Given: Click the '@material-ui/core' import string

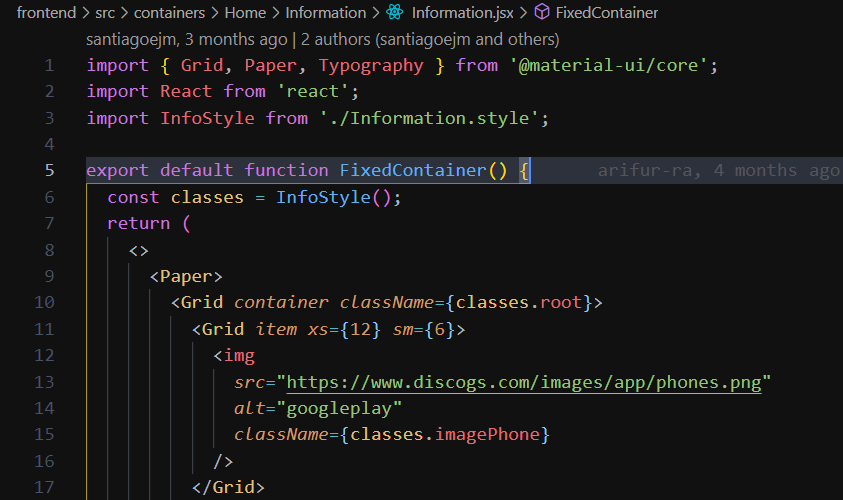Looking at the screenshot, I should click(608, 66).
